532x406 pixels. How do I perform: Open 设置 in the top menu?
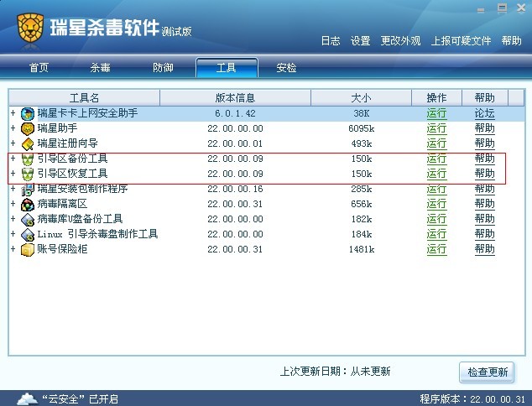click(x=360, y=41)
